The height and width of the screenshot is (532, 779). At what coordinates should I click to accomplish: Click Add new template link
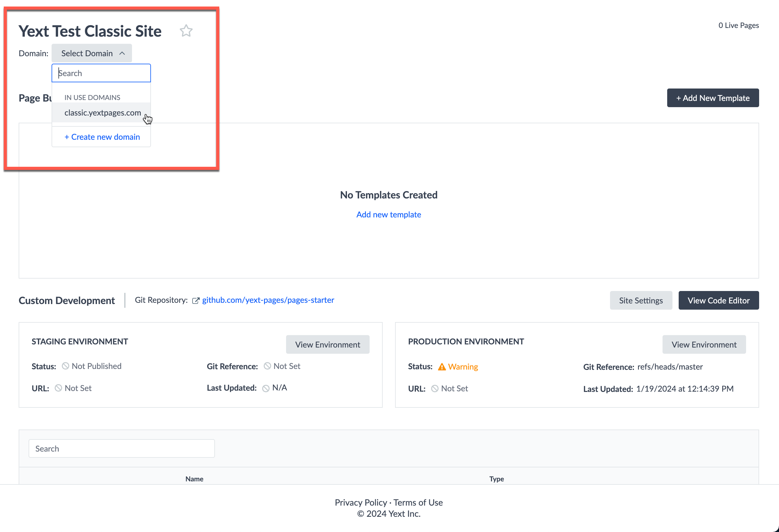point(389,215)
